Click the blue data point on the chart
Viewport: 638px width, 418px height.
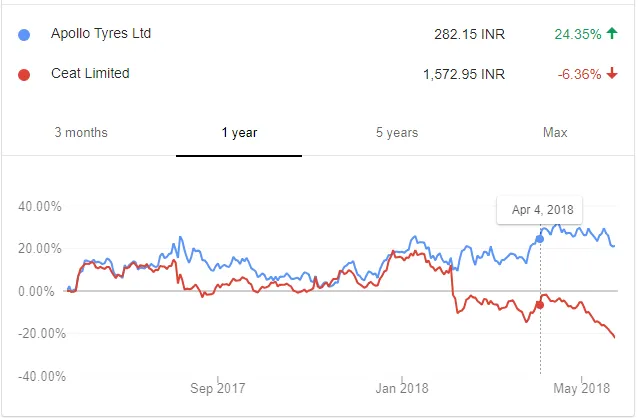tap(541, 239)
